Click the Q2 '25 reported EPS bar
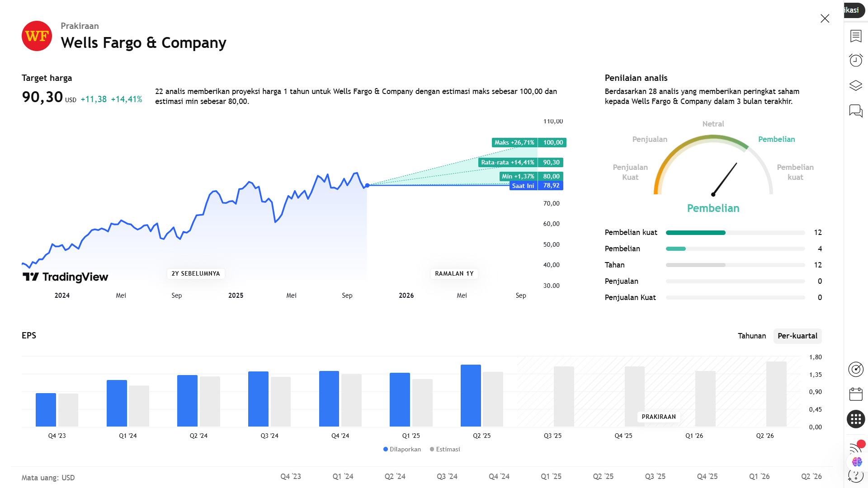Viewport: 868px width, 488px height. click(470, 395)
